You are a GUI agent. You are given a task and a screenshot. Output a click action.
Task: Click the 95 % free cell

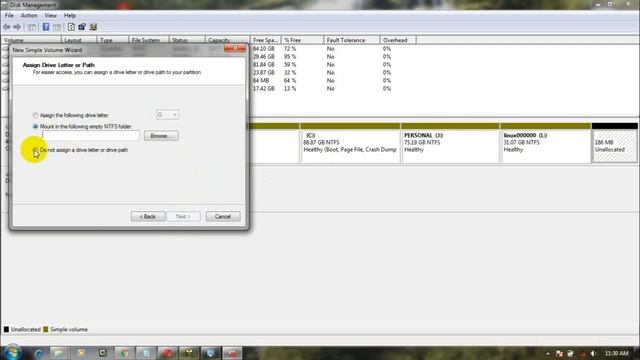pyautogui.click(x=290, y=57)
